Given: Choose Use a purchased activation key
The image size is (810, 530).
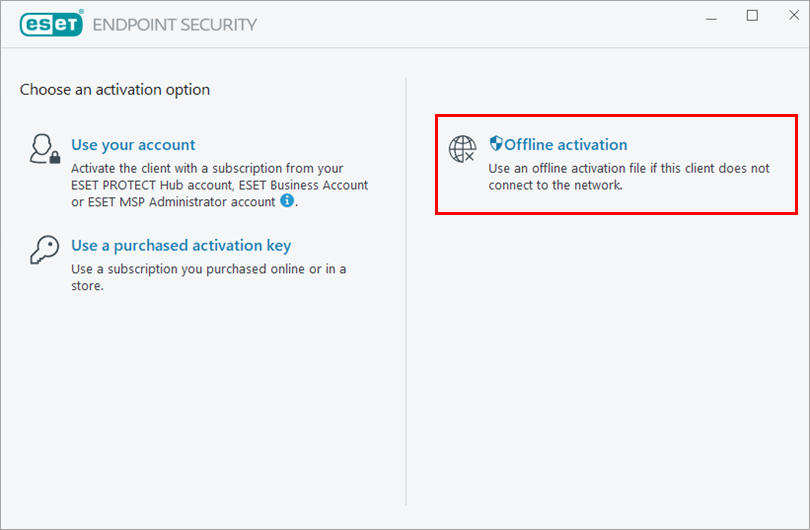Looking at the screenshot, I should point(181,245).
